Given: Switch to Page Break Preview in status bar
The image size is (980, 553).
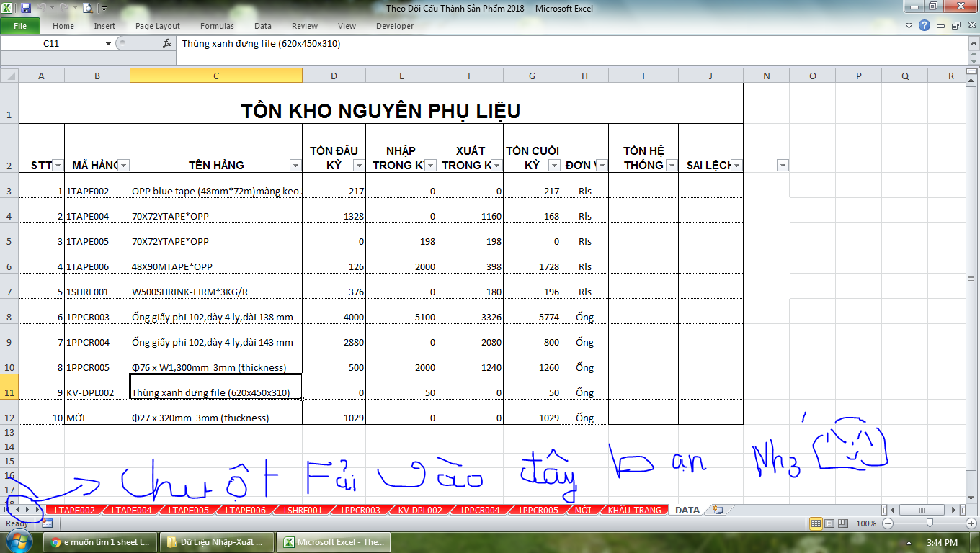Looking at the screenshot, I should click(842, 523).
